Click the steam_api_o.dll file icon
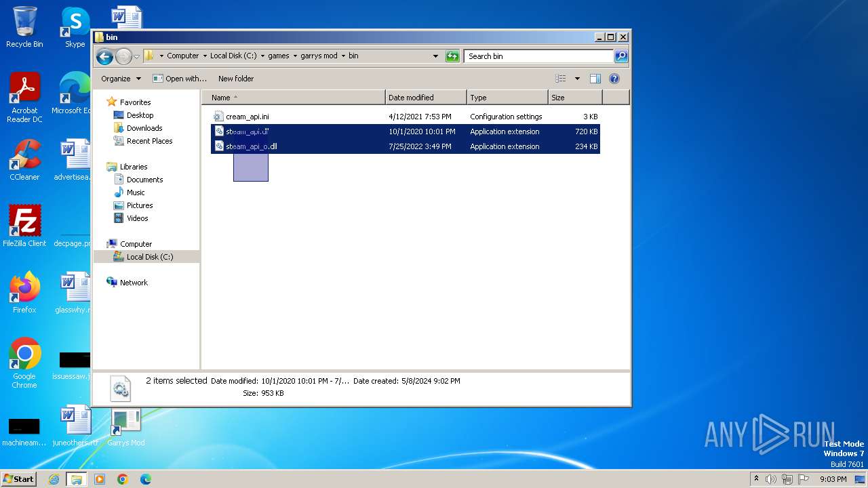868x488 pixels. click(218, 146)
